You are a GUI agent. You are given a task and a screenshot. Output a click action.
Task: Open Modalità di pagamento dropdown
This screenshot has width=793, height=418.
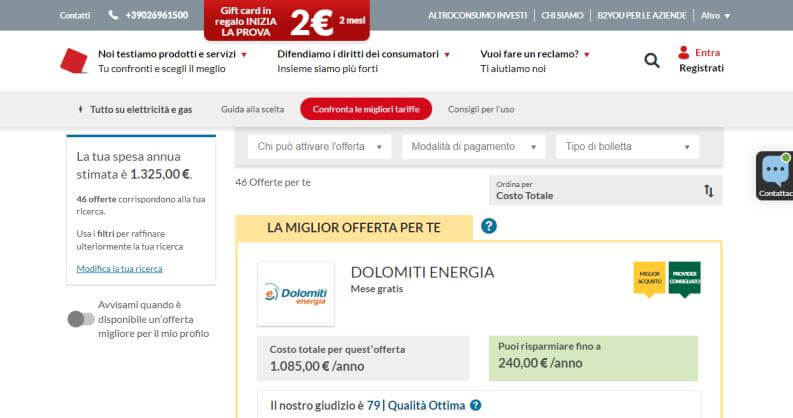[x=473, y=147]
